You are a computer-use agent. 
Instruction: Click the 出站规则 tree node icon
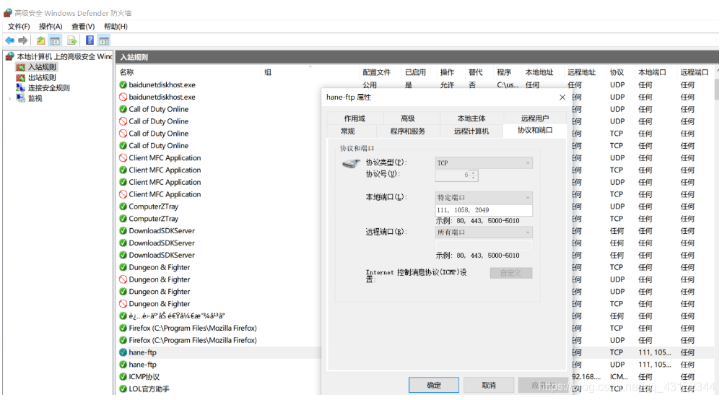pos(20,77)
